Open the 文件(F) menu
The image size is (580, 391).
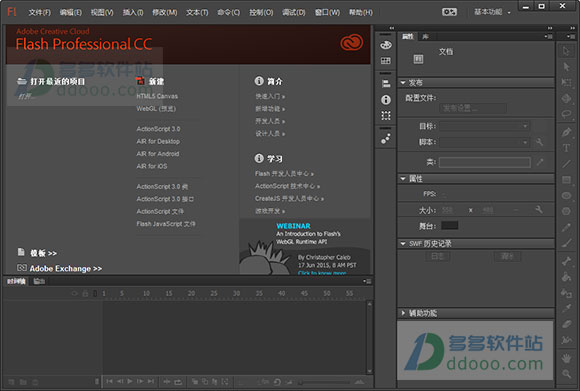tap(40, 12)
